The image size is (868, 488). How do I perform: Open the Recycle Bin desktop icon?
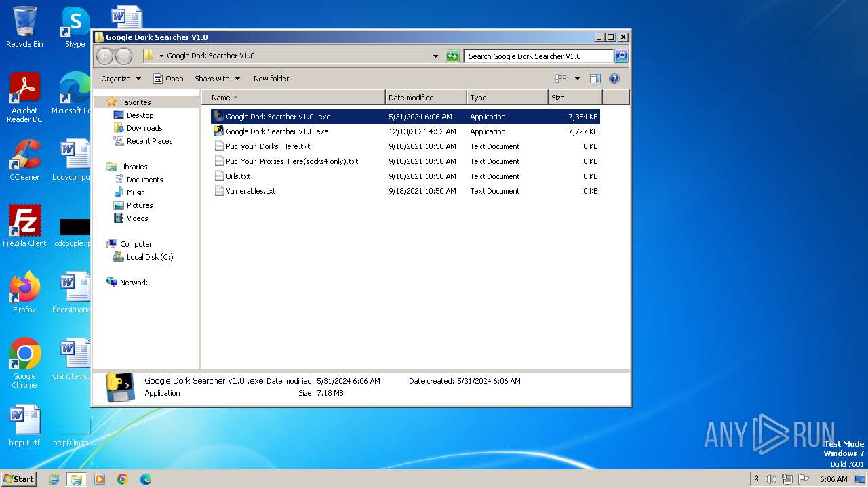click(24, 27)
